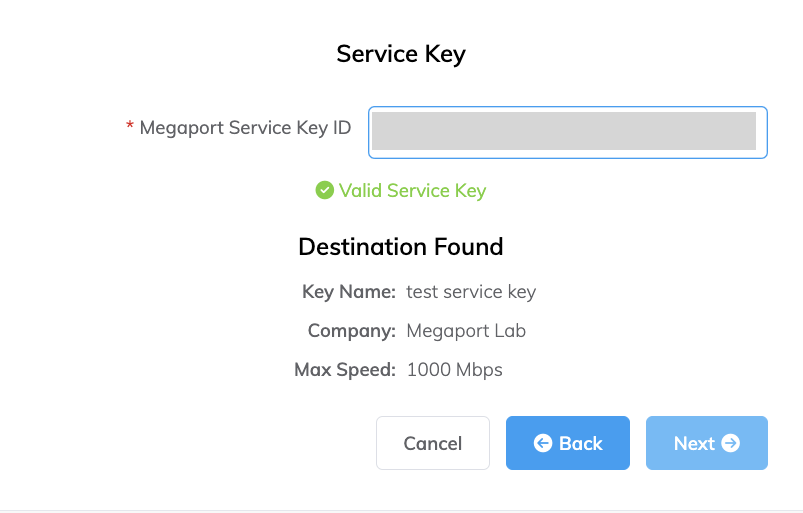The height and width of the screenshot is (513, 803).
Task: Go back with the Back button
Action: (x=567, y=443)
